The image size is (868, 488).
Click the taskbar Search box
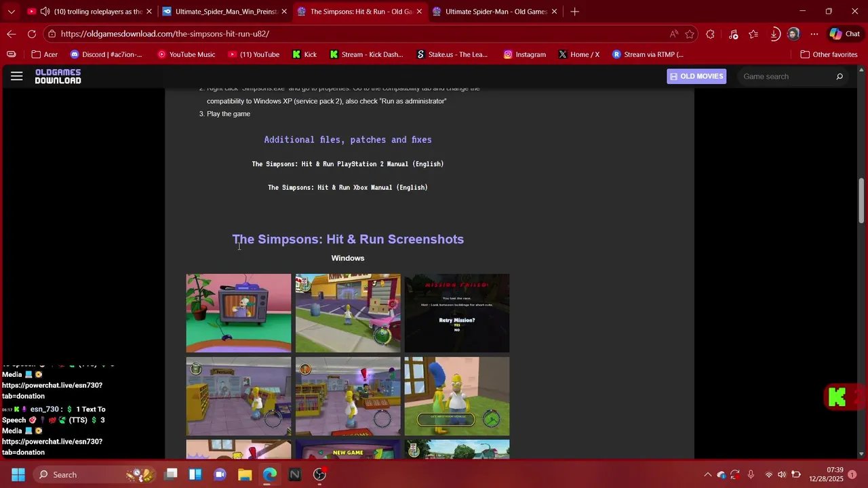pyautogui.click(x=95, y=474)
